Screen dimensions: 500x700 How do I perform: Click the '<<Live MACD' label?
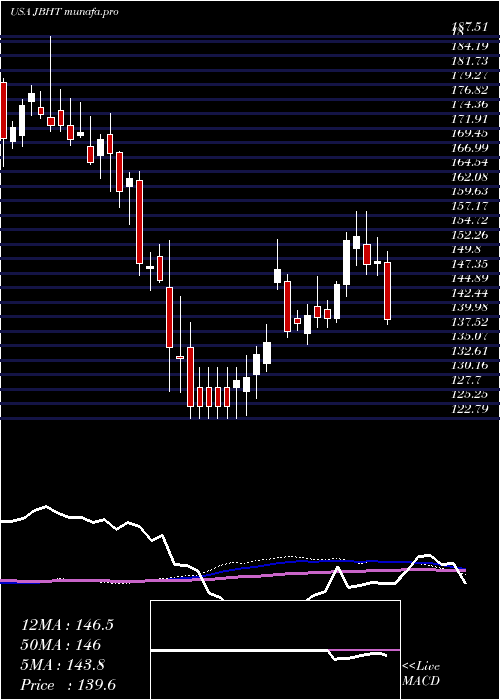(x=421, y=674)
